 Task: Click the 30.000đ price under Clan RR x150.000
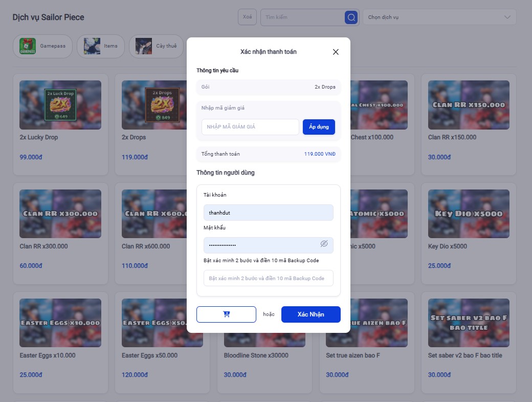pyautogui.click(x=439, y=157)
